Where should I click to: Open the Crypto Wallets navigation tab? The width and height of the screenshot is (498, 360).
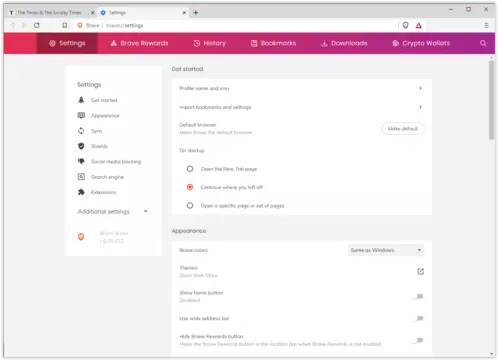pyautogui.click(x=421, y=43)
